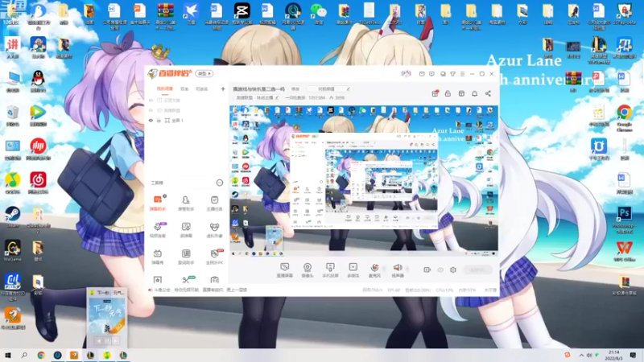This screenshot has height=362, width=644.
Task: Open taskbar search
Action: click(24, 355)
